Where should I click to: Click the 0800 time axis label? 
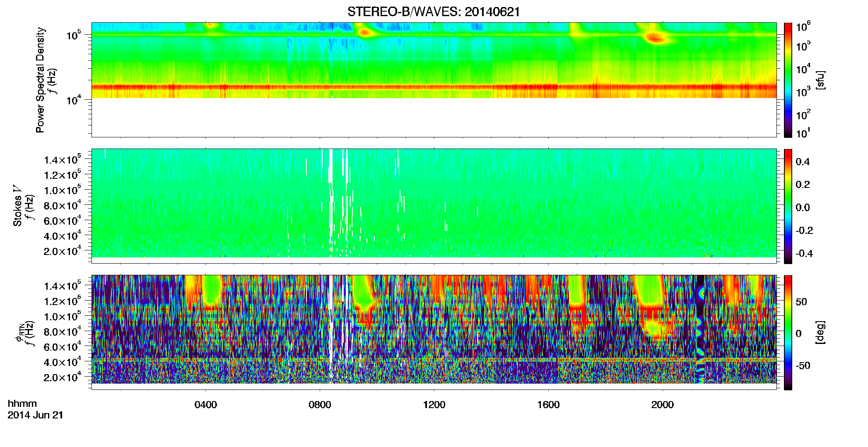point(320,405)
